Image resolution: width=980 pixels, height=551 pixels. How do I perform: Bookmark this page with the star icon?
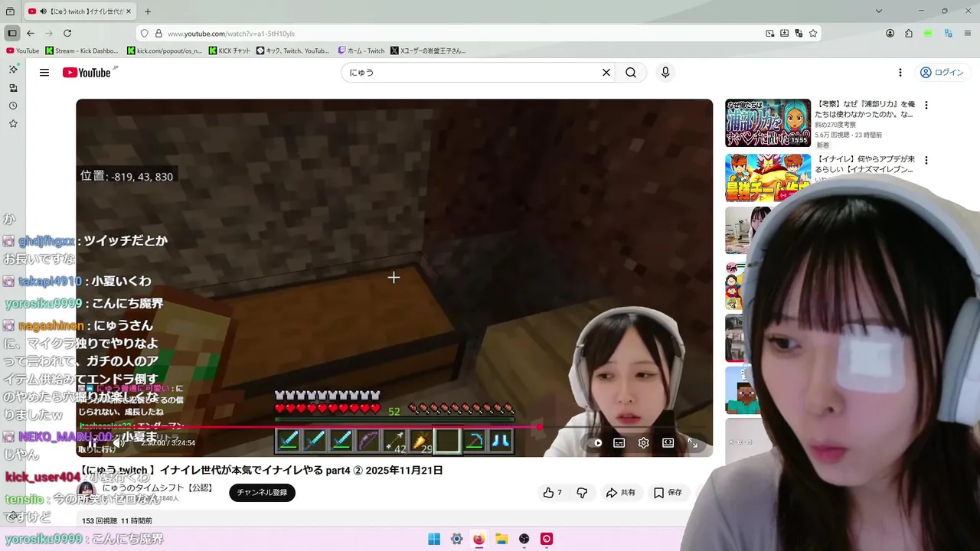point(813,34)
